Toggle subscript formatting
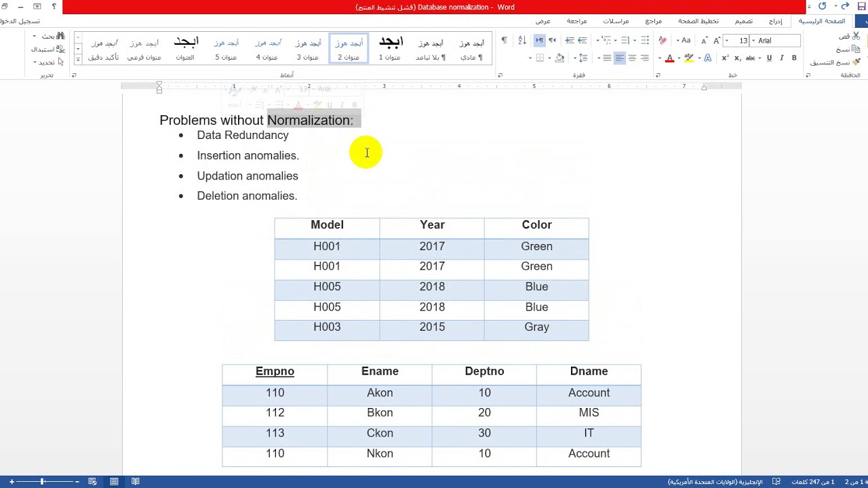The width and height of the screenshot is (868, 488). pos(738,58)
